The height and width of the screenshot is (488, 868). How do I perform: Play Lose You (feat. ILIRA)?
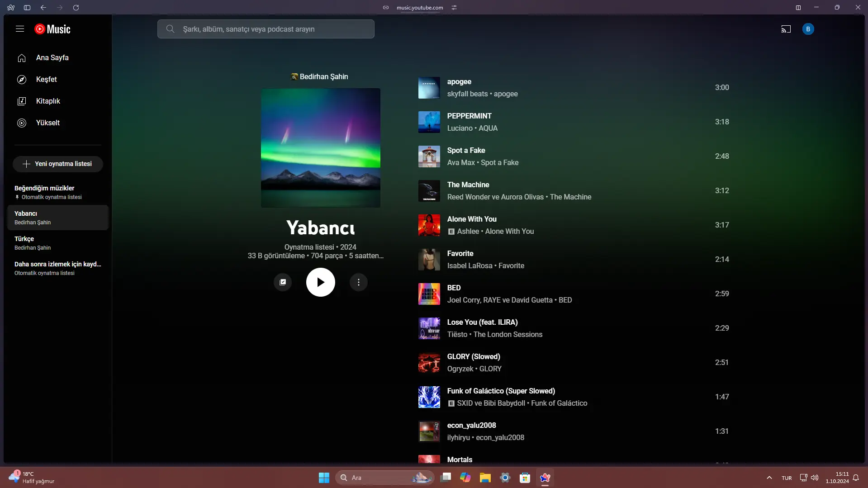point(482,322)
